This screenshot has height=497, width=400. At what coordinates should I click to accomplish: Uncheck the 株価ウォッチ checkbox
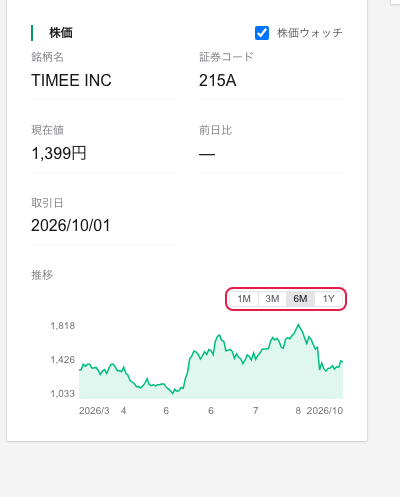click(262, 33)
